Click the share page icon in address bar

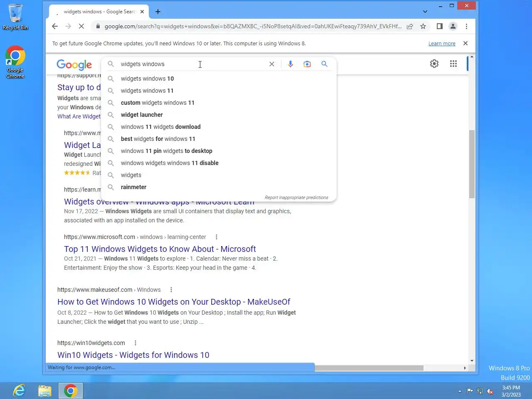coord(410,26)
